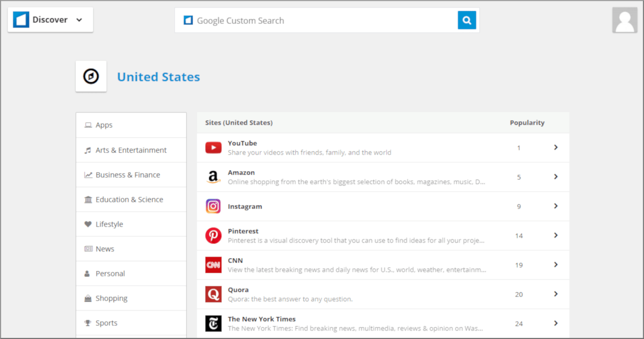
Task: Click the Sites (United States) column header
Action: tap(239, 123)
